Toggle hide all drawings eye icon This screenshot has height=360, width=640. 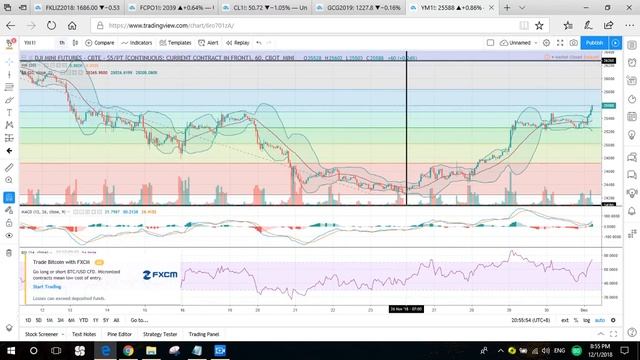[x=9, y=236]
